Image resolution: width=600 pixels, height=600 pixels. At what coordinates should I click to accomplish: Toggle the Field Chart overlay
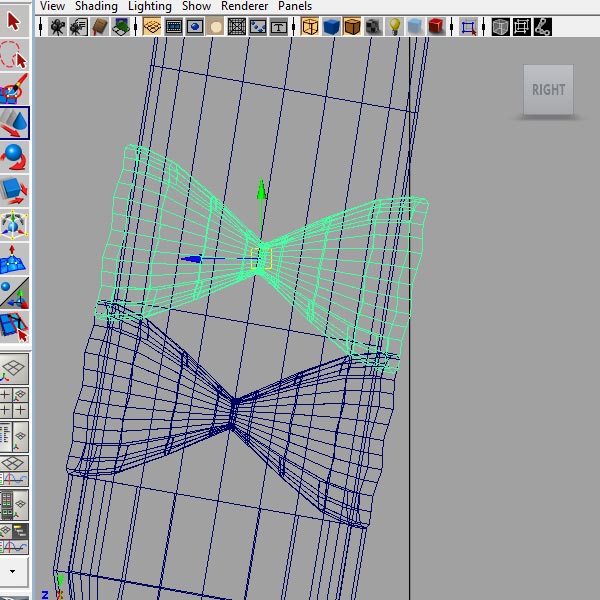coord(237,27)
